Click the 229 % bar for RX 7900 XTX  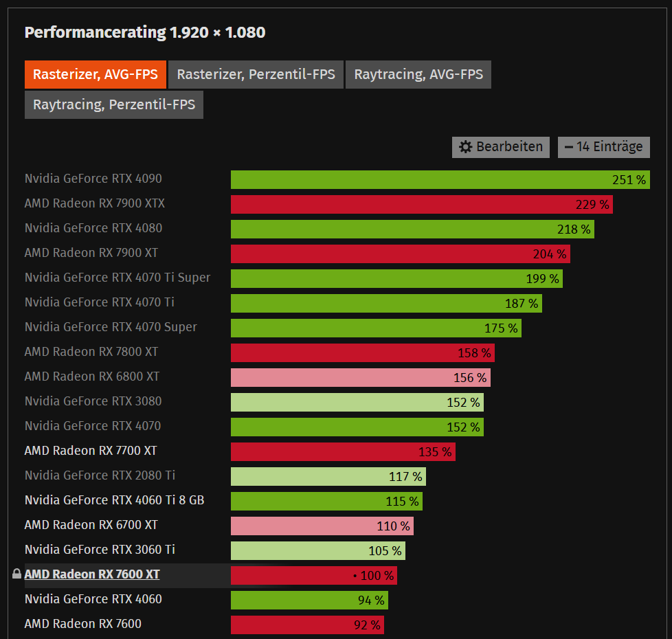click(x=422, y=205)
